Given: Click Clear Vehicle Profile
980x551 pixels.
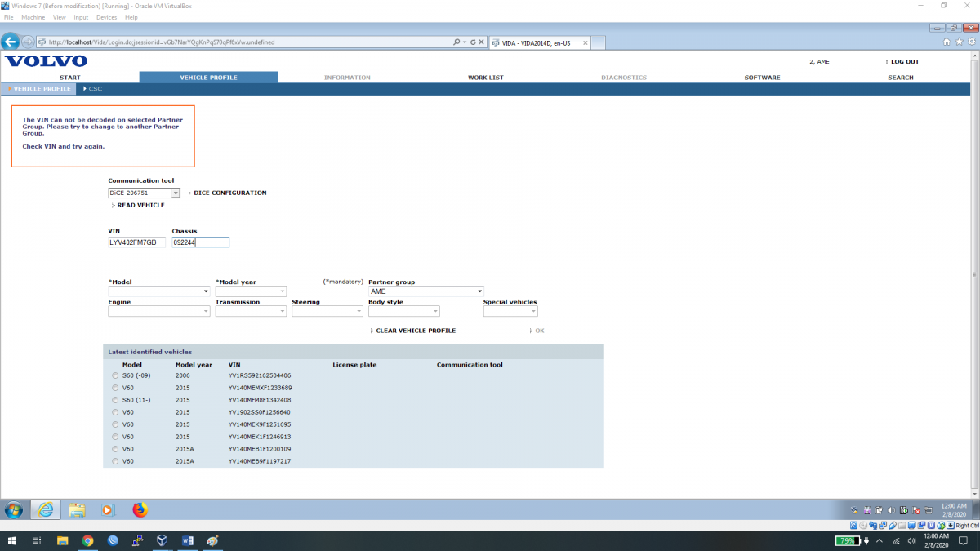Looking at the screenshot, I should 415,331.
